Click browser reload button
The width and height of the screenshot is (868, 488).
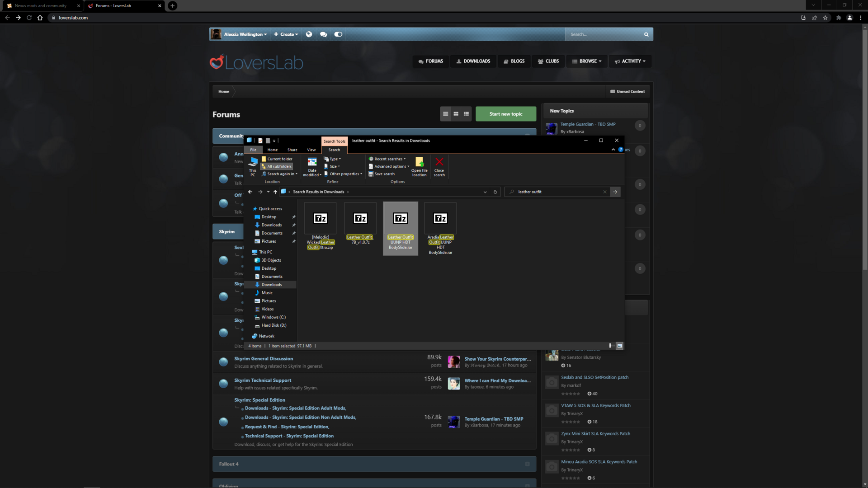(x=29, y=18)
